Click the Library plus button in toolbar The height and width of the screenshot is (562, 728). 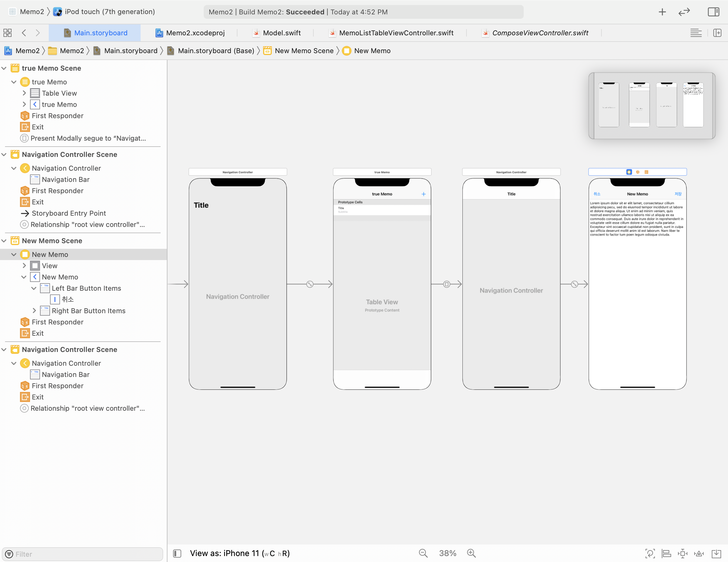[x=662, y=12]
